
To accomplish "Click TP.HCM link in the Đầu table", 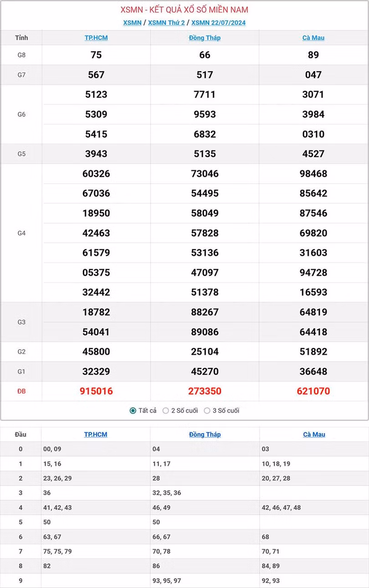I will click(x=96, y=434).
